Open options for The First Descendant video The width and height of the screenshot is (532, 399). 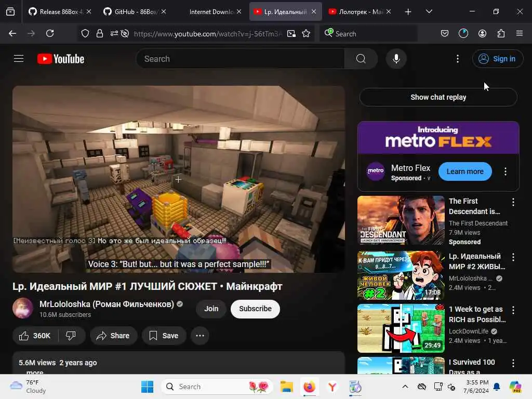513,202
